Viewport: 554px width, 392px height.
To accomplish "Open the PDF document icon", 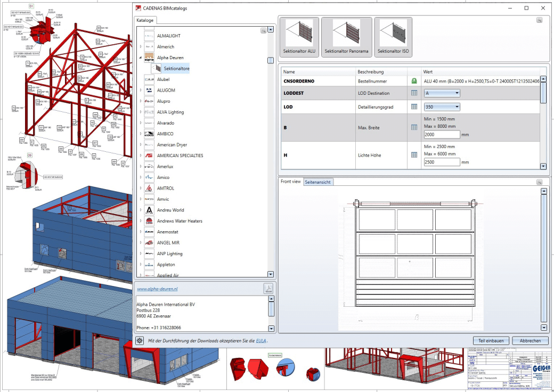I will (268, 289).
